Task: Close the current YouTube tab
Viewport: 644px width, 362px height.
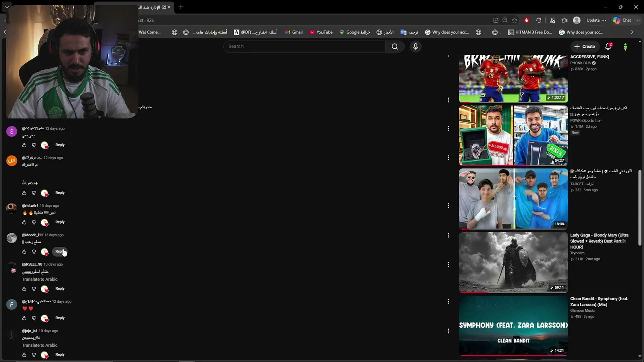Action: coord(169,7)
